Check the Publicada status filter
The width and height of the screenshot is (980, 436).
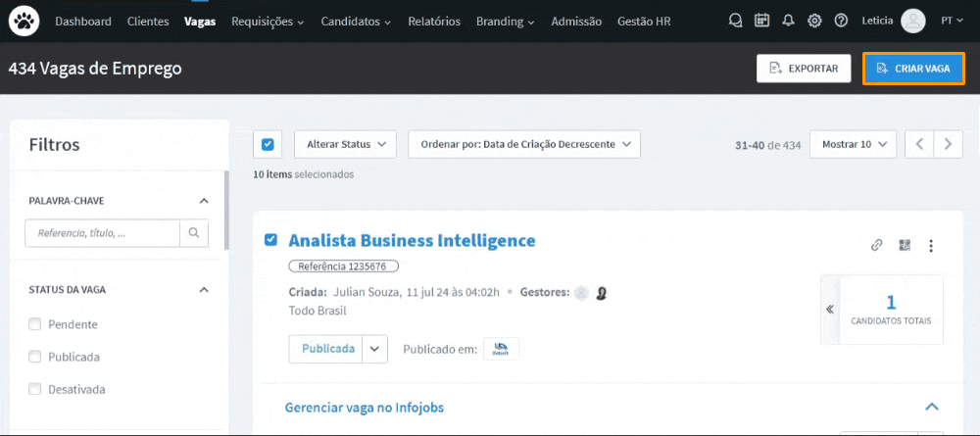point(35,357)
